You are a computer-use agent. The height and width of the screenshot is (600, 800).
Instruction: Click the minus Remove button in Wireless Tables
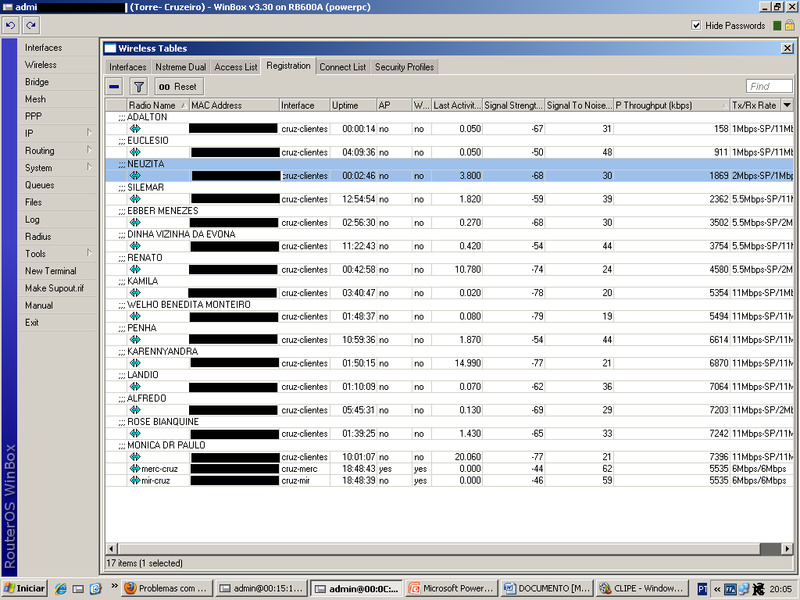coord(114,86)
